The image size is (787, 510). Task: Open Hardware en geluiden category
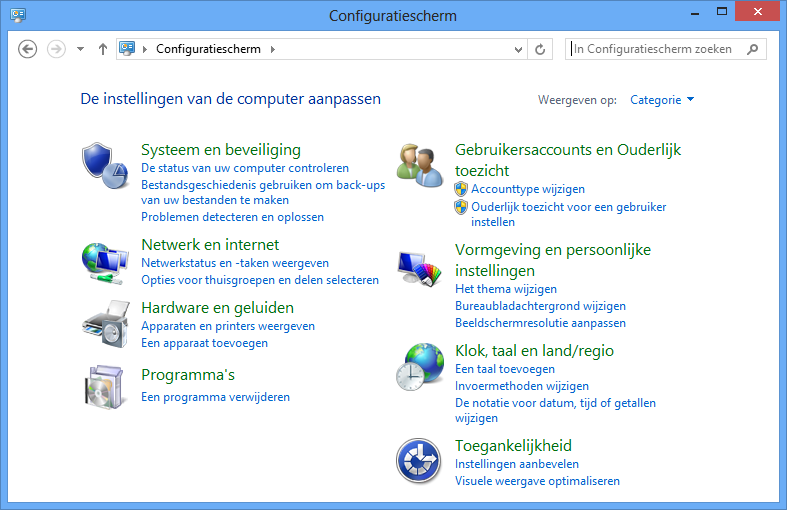point(217,308)
